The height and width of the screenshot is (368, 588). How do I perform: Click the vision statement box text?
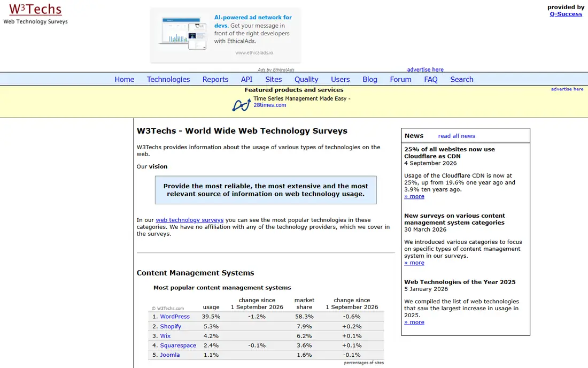[x=266, y=190]
